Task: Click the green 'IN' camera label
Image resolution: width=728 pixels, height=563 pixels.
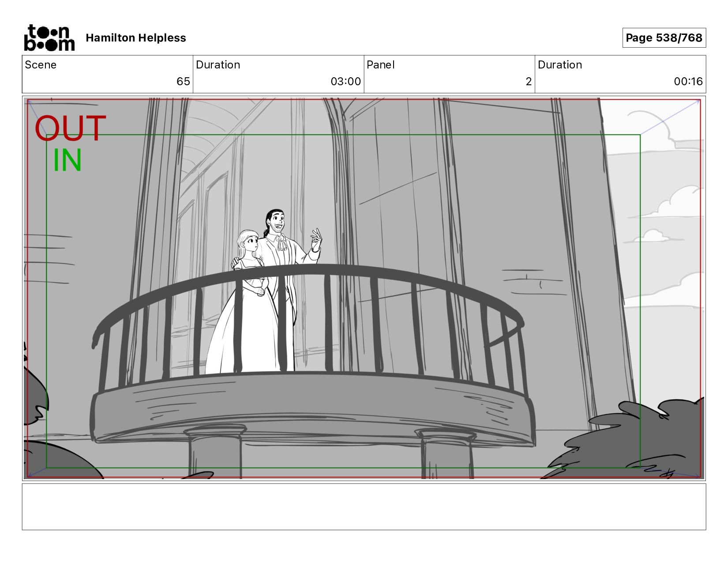Action: tap(68, 160)
